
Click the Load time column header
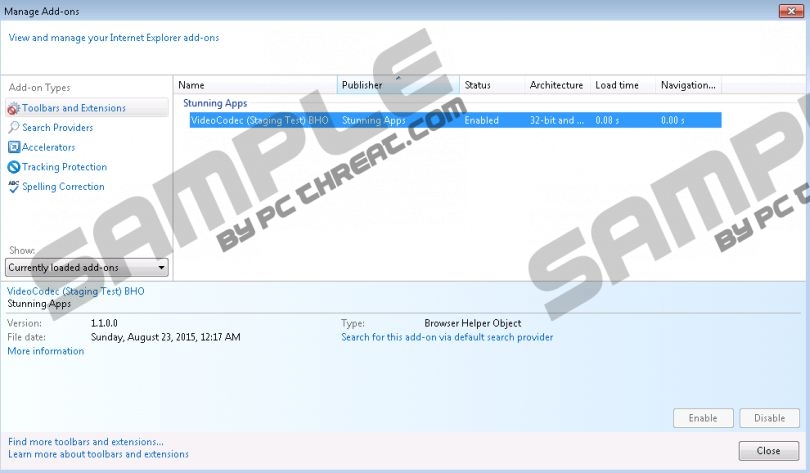[x=621, y=85]
